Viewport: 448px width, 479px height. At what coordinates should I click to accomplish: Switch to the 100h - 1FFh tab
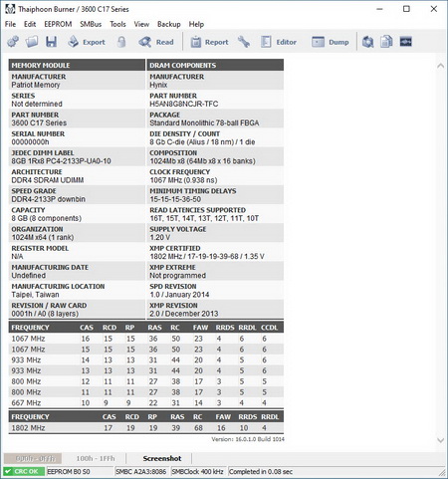pos(96,459)
